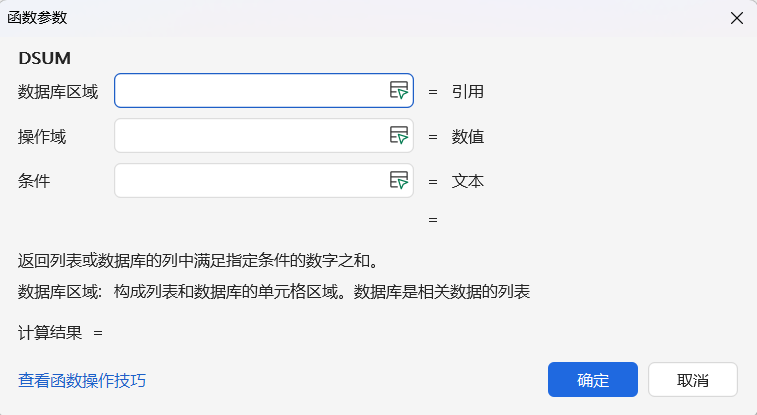757x415 pixels.
Task: Click the 返回列表或数据库 description sentence
Action: [197, 261]
